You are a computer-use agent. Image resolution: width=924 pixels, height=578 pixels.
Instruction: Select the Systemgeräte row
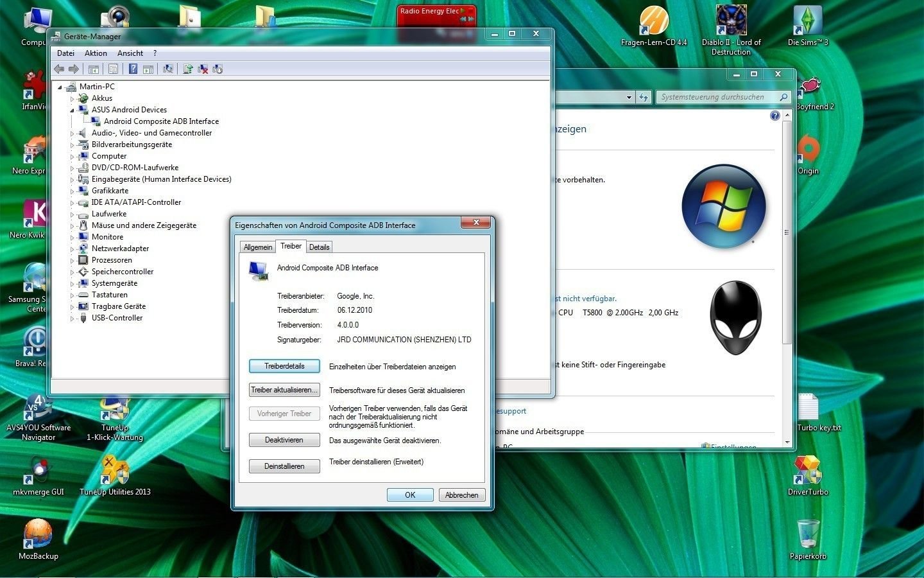point(108,283)
